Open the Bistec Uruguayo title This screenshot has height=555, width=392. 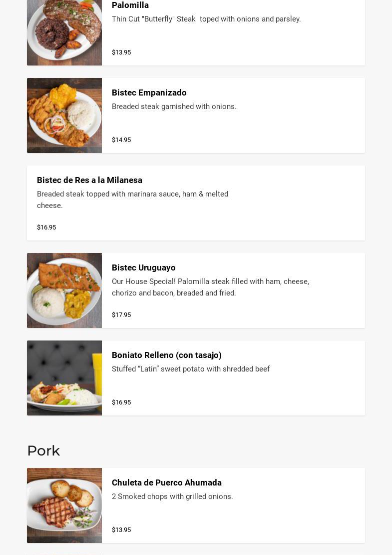pyautogui.click(x=143, y=267)
